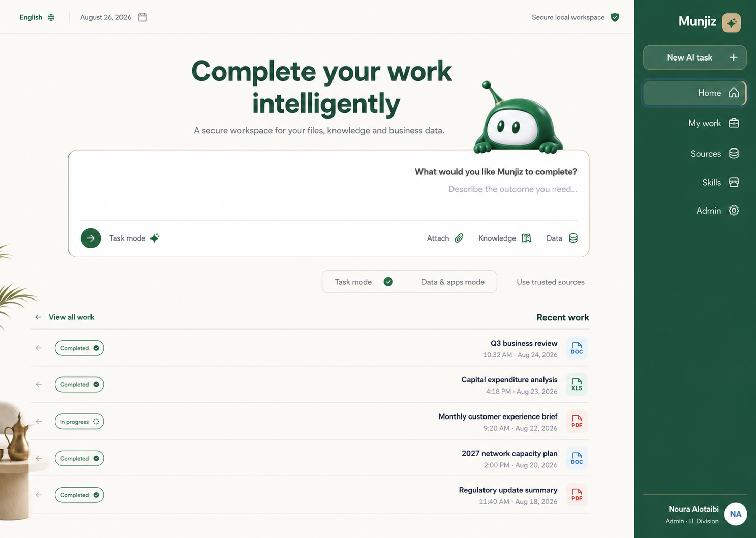Click the arrow on the Q3 business review row
Viewport: 756px width, 538px height.
click(x=39, y=348)
